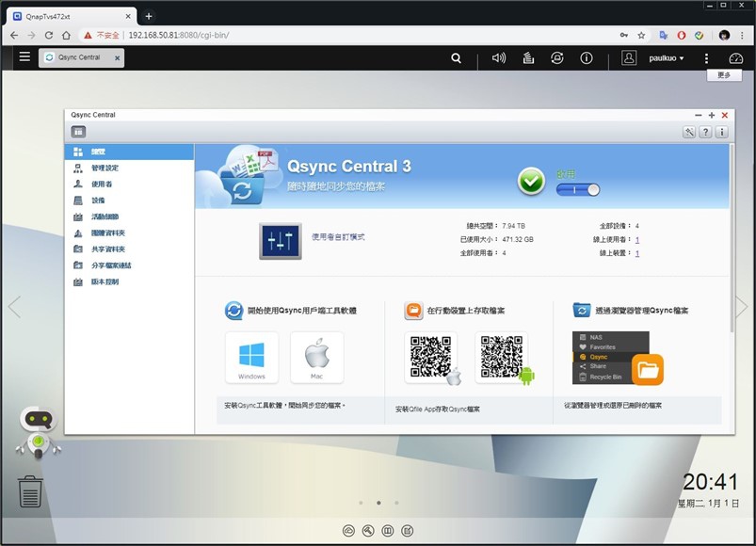
Task: Open 管理設定 in sidebar
Action: click(129, 169)
